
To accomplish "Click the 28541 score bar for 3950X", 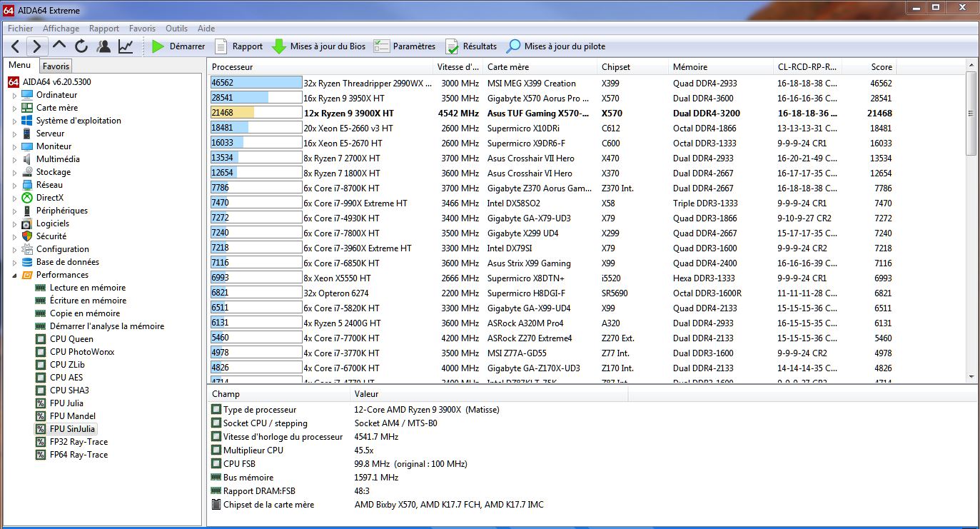I will (256, 98).
